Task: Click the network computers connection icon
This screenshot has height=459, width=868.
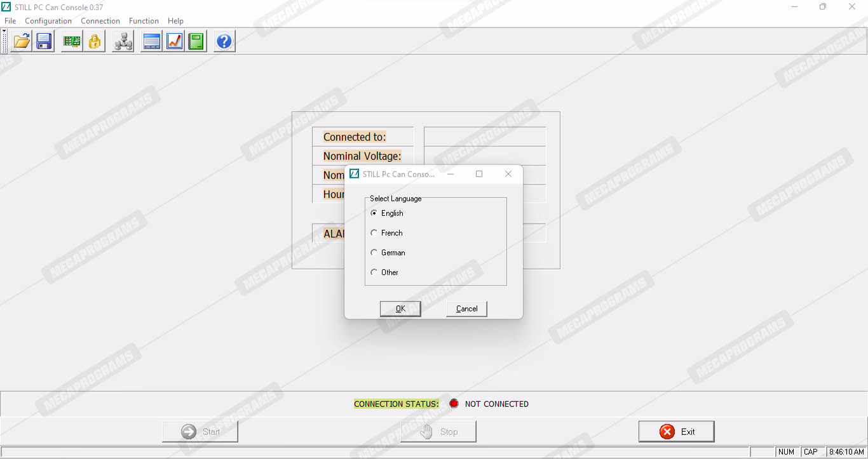Action: [123, 42]
